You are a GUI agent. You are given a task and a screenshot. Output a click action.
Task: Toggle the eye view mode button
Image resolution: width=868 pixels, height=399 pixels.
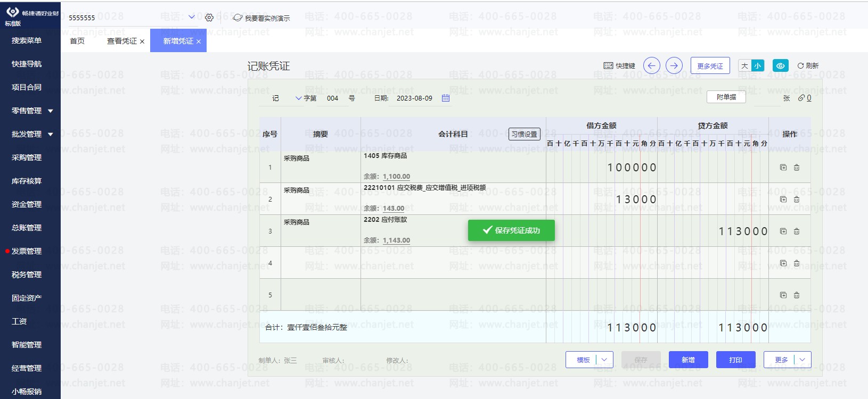click(x=780, y=65)
